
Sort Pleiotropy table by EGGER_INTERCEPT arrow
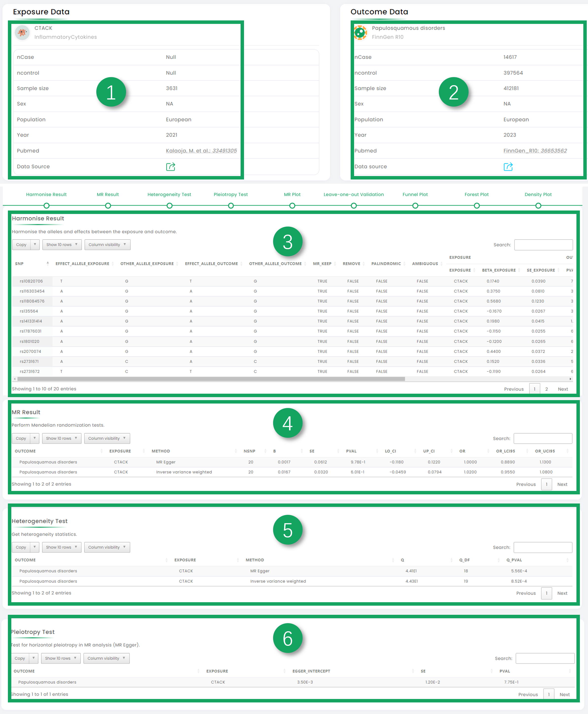click(x=413, y=671)
